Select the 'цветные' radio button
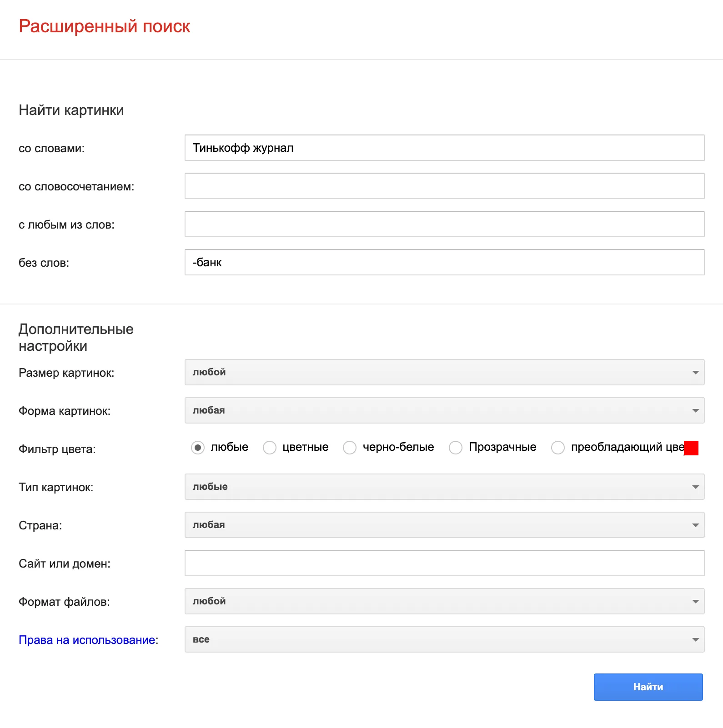The height and width of the screenshot is (728, 723). (270, 448)
